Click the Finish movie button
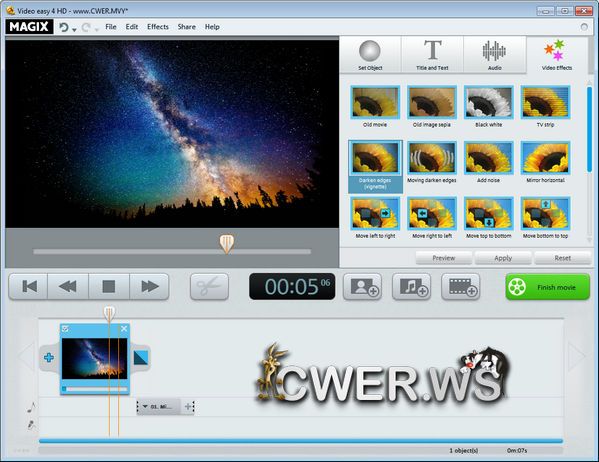This screenshot has width=599, height=462. (x=548, y=287)
